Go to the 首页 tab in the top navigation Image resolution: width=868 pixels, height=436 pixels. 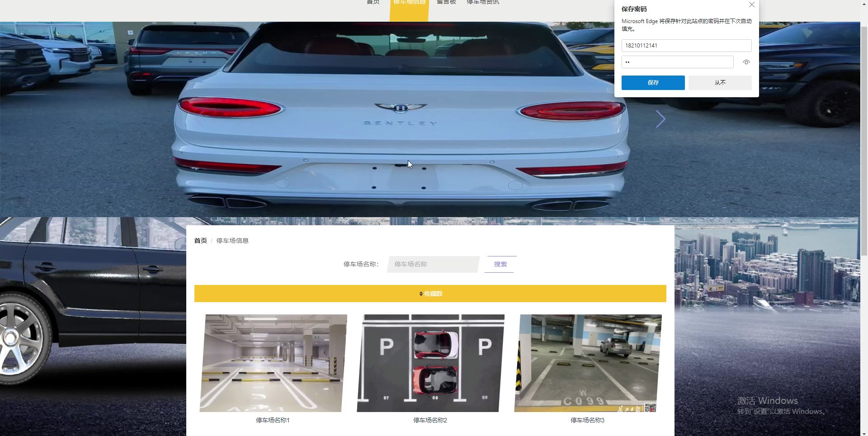373,2
